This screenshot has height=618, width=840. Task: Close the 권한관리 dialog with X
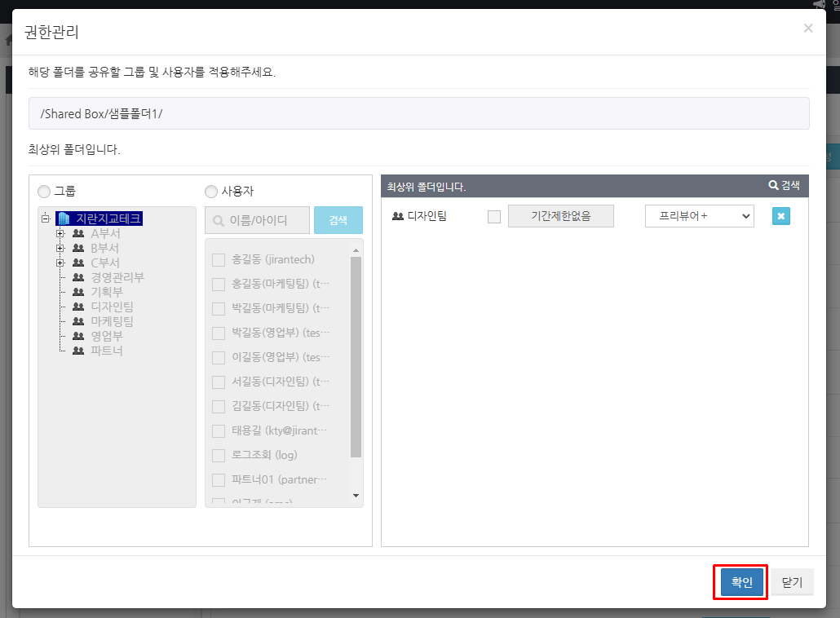point(808,28)
